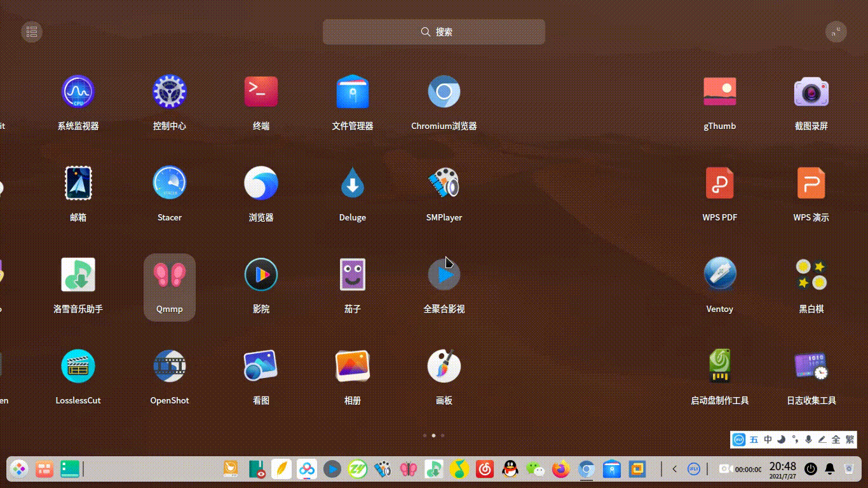The width and height of the screenshot is (868, 488).
Task: Open the notification bell
Action: [830, 470]
